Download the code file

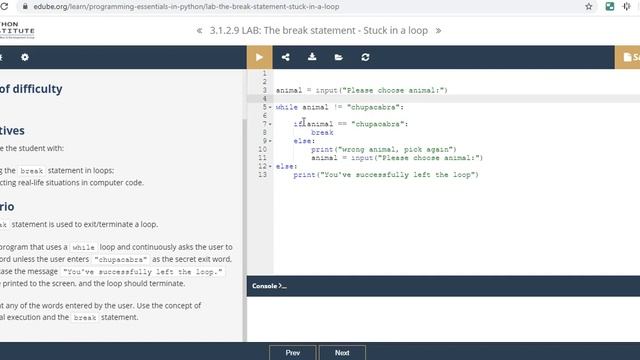tap(312, 57)
